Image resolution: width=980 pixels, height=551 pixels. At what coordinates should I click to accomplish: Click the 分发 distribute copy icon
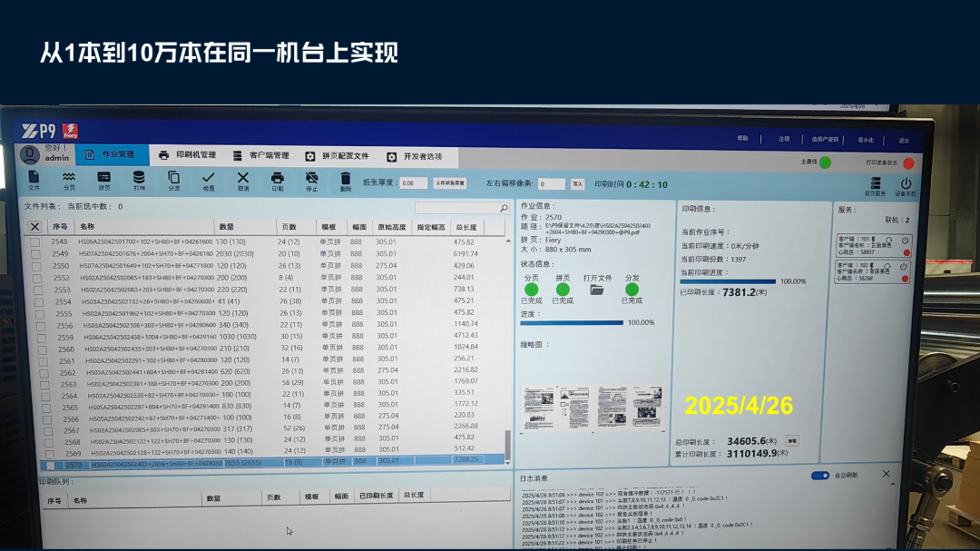click(173, 182)
